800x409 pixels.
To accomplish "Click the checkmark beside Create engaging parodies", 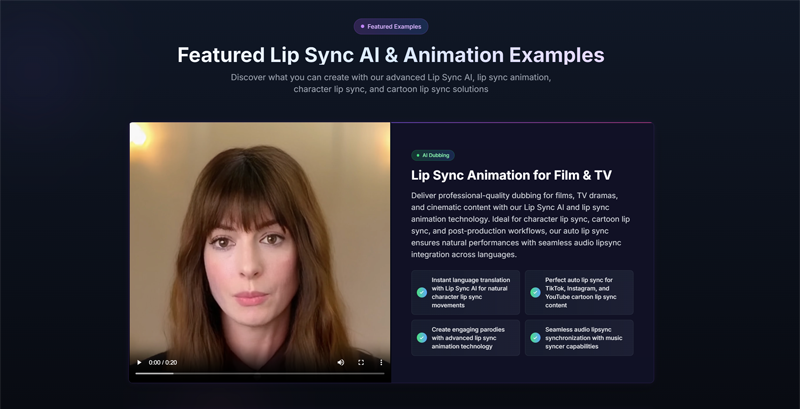I will (x=421, y=338).
